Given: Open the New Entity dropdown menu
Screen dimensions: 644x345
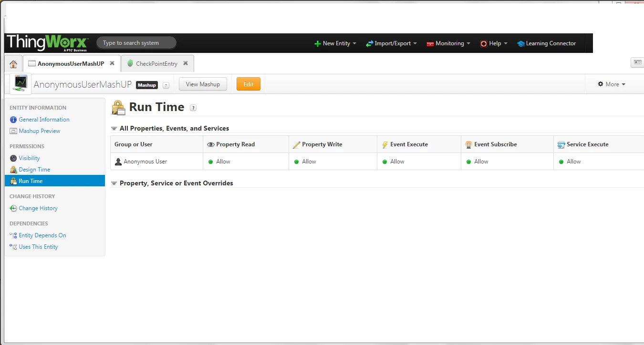Looking at the screenshot, I should pos(335,43).
